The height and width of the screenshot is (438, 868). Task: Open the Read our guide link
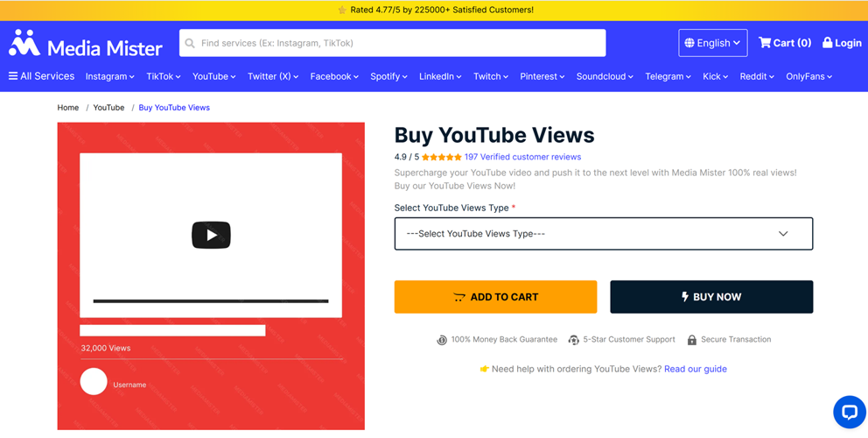tap(695, 369)
